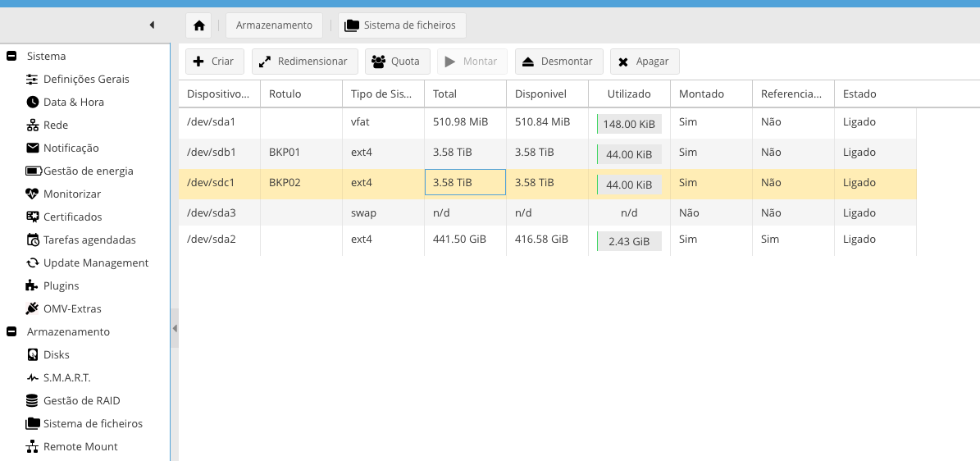The image size is (980, 461).
Task: Collapse the Armazenamento tree section
Action: [x=11, y=332]
